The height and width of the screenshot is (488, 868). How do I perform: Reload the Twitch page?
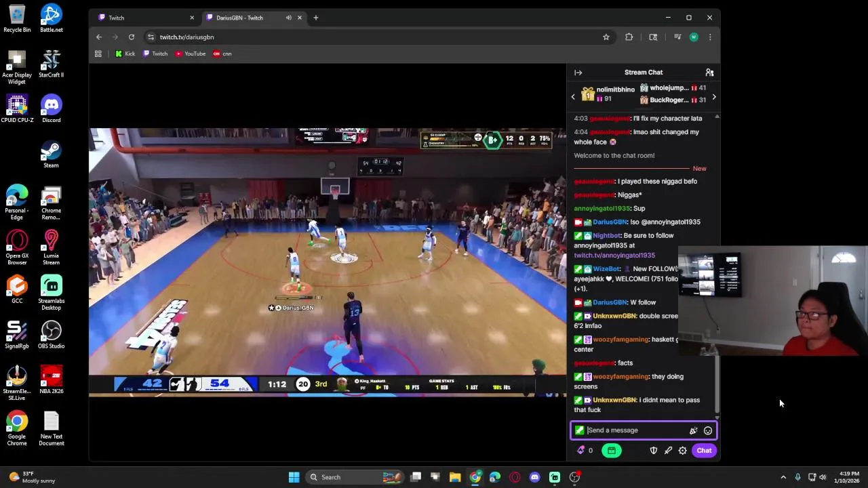pos(132,37)
